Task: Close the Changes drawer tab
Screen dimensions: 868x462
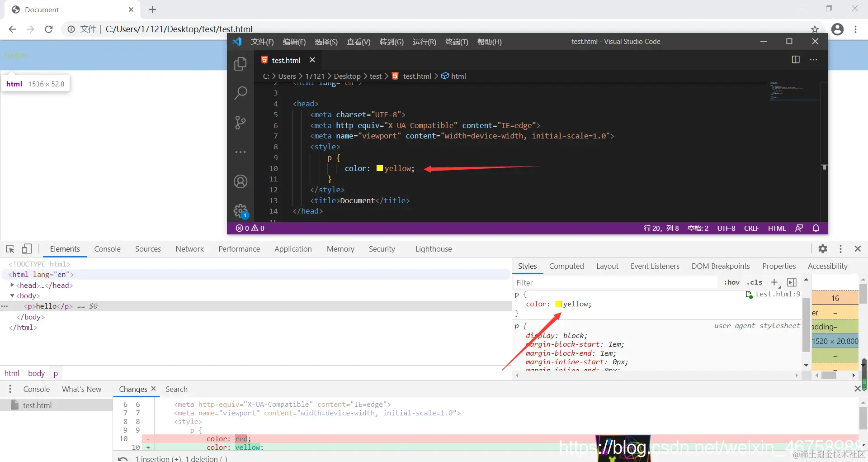Action: tap(153, 389)
